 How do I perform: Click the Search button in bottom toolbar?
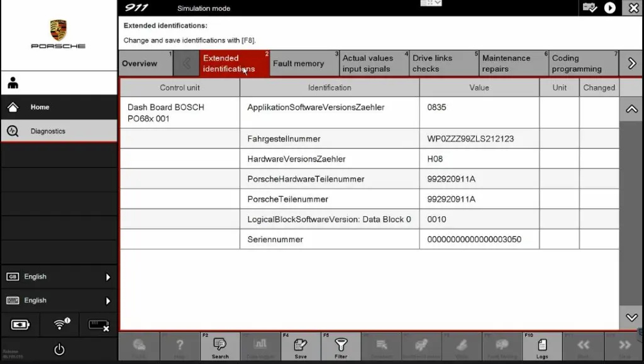[x=220, y=346]
